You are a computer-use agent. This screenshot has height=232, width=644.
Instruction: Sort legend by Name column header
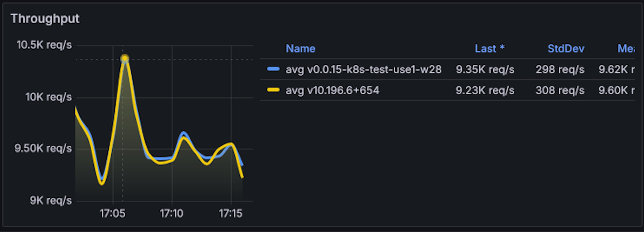point(300,49)
